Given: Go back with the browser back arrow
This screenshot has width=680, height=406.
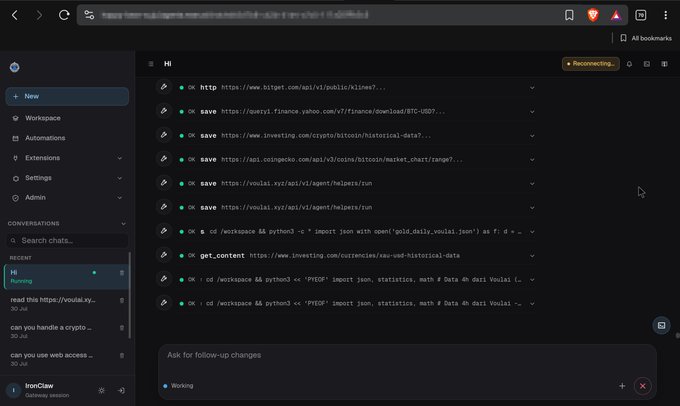Looking at the screenshot, I should tap(15, 15).
